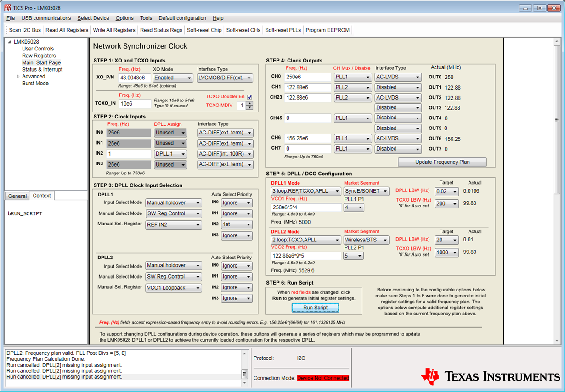Open the CH0 mux PLL1 dropdown
The image size is (565, 392).
352,77
